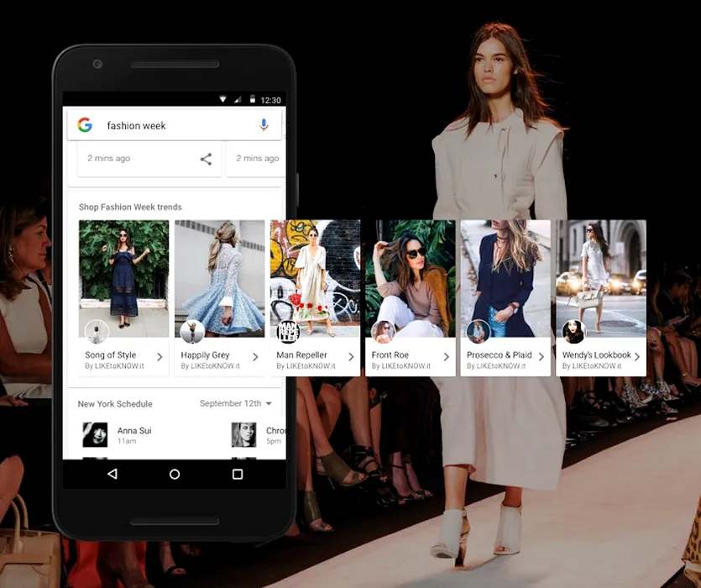Tap the share icon on the news card
Screen dimensions: 701x588
click(x=206, y=159)
